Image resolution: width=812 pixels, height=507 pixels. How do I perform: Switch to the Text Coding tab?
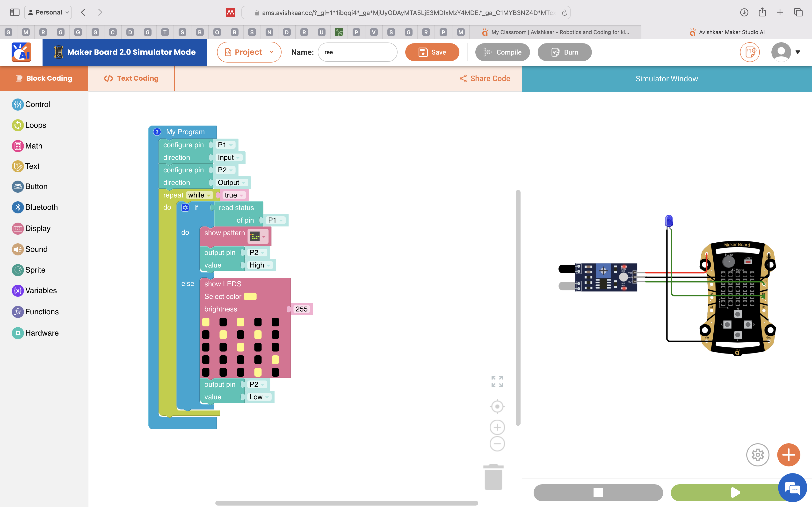click(x=131, y=78)
